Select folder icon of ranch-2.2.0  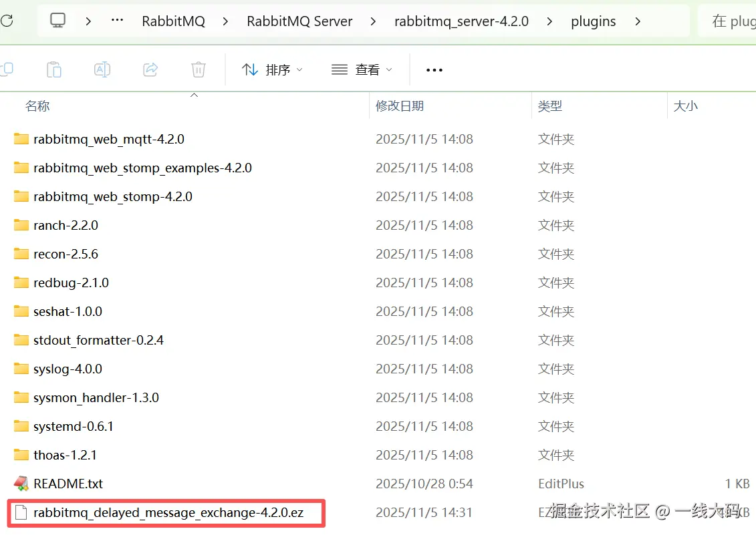(21, 225)
